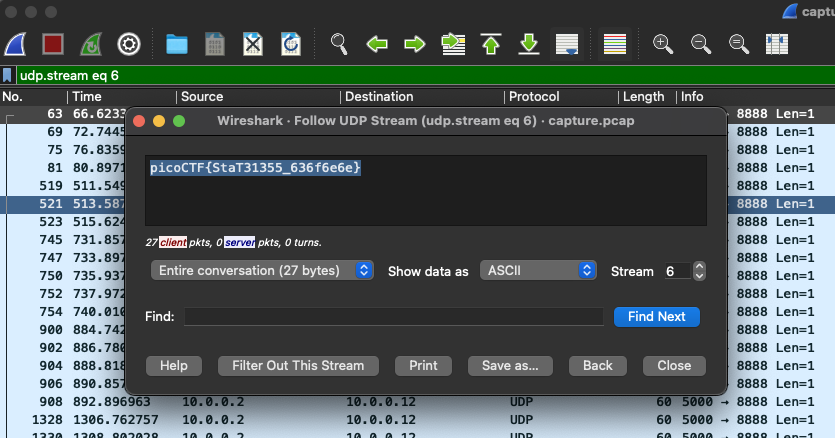This screenshot has width=835, height=438.
Task: Jump to the first packet icon
Action: tap(491, 44)
